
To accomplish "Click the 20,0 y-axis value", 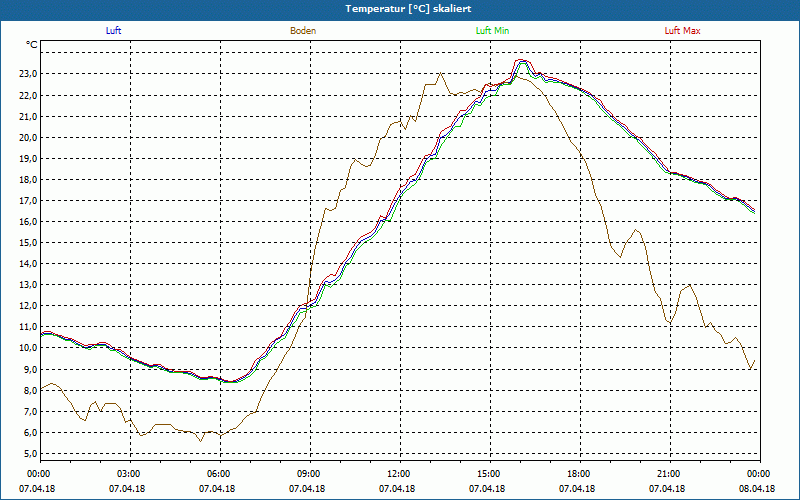I will [29, 137].
